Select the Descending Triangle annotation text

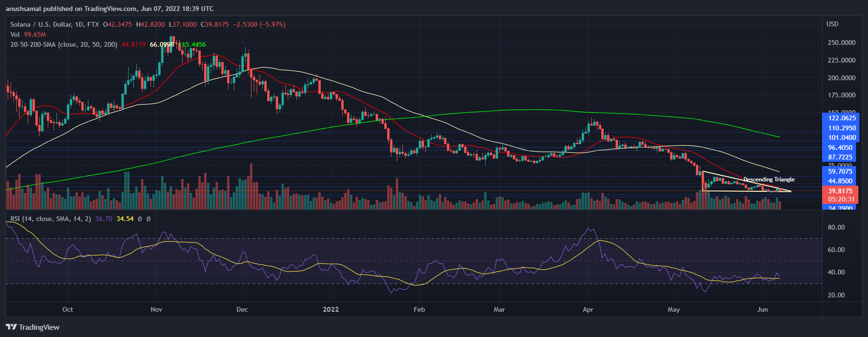[769, 179]
